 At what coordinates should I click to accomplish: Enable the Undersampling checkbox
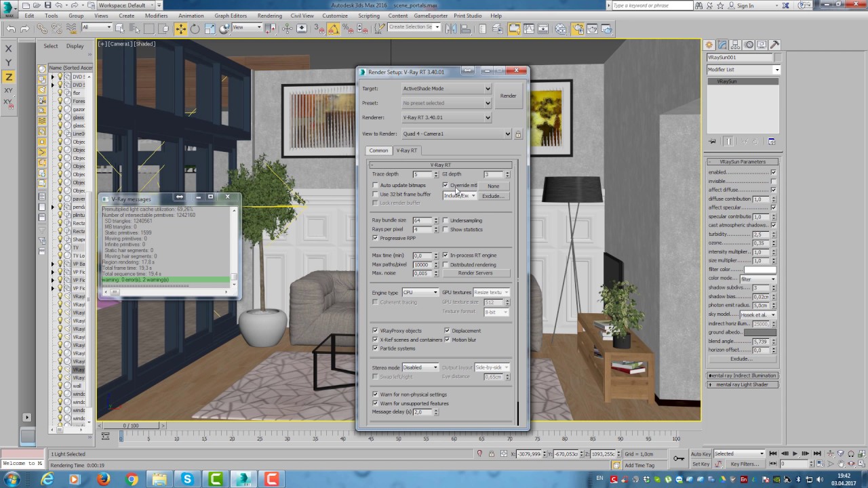(446, 220)
